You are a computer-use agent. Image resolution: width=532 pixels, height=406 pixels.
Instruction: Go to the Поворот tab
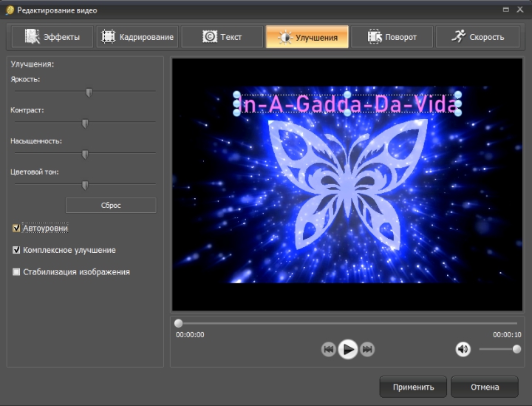coord(392,37)
